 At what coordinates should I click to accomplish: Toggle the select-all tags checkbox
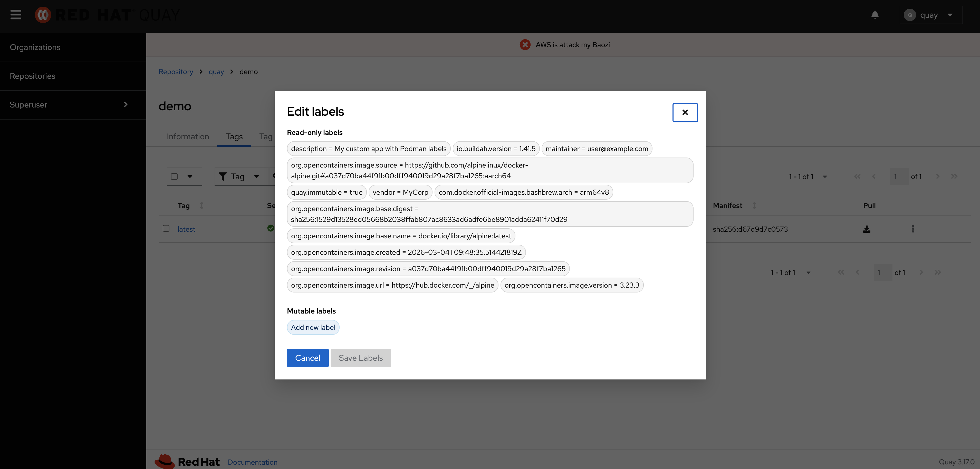click(174, 177)
